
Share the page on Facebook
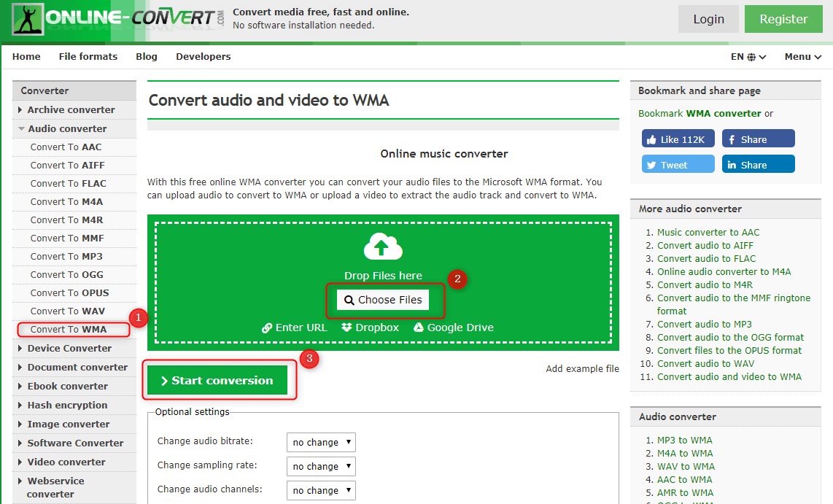[x=758, y=139]
